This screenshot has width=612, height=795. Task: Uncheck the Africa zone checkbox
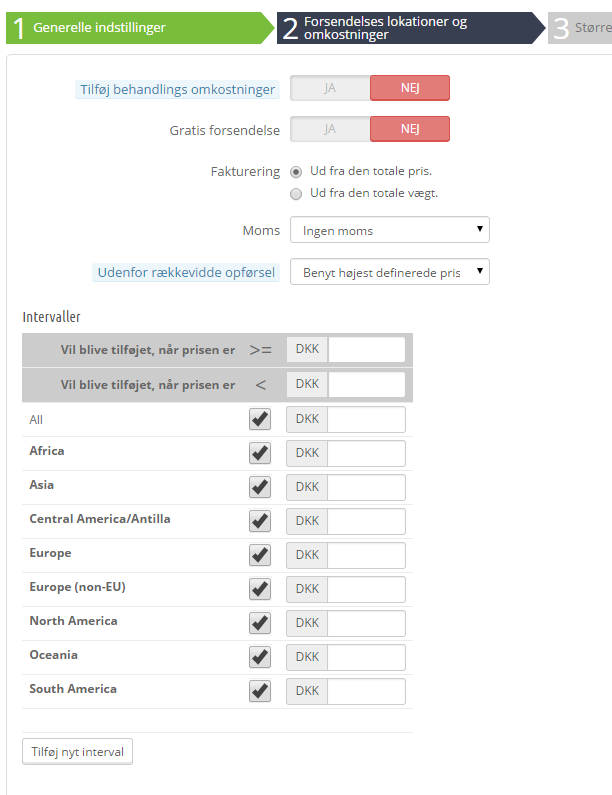click(260, 453)
